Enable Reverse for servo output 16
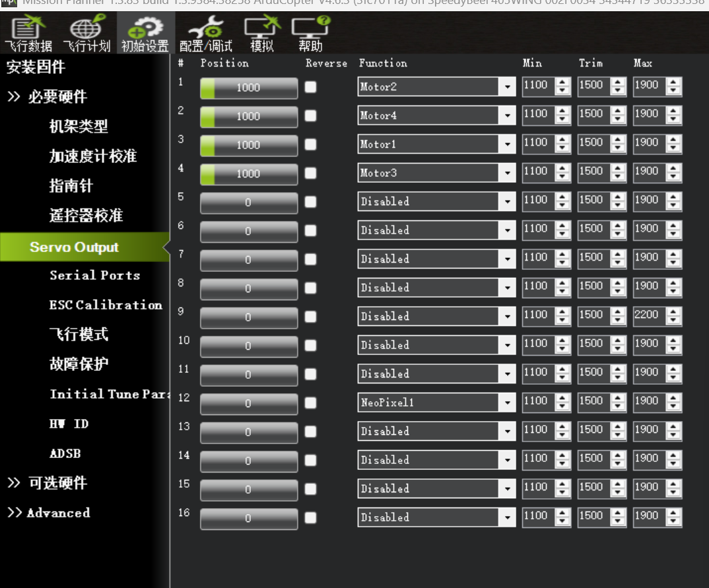This screenshot has height=588, width=709. click(x=311, y=517)
